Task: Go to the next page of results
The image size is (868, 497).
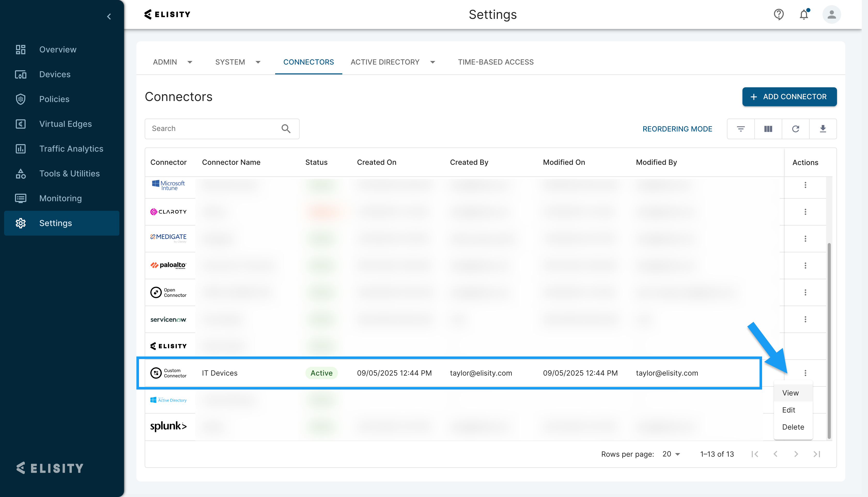Action: (796, 454)
